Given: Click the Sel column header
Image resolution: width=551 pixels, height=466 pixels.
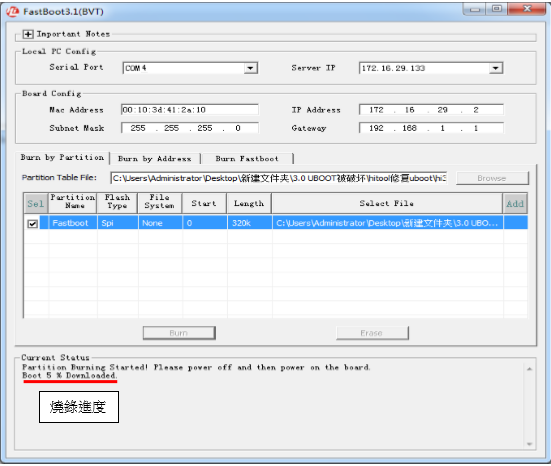Looking at the screenshot, I should click(36, 203).
